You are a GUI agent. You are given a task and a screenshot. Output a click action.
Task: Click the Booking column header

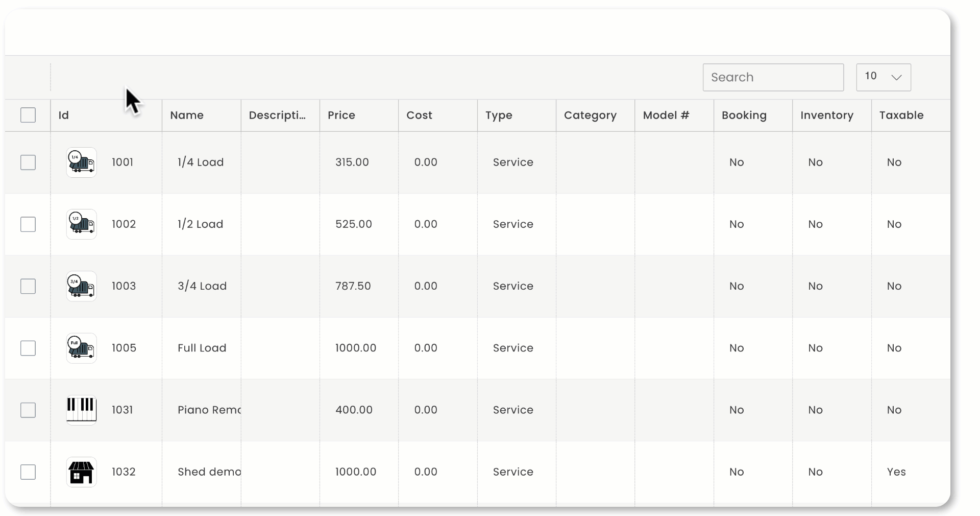tap(744, 115)
